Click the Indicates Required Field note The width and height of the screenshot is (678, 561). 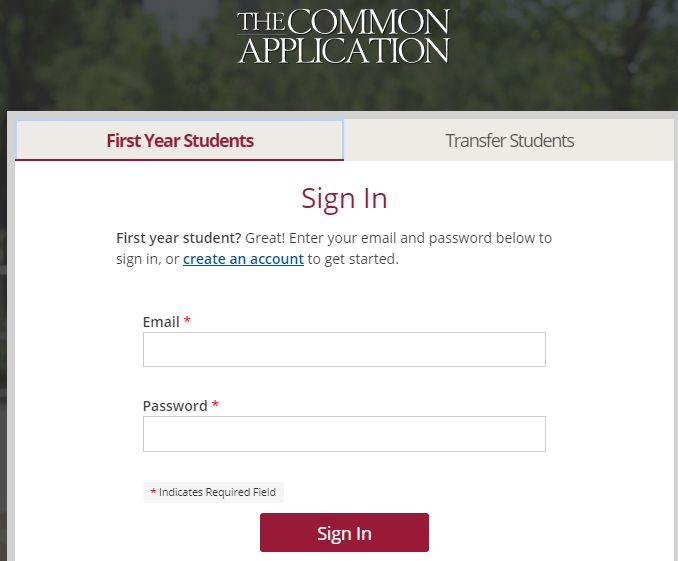click(217, 492)
